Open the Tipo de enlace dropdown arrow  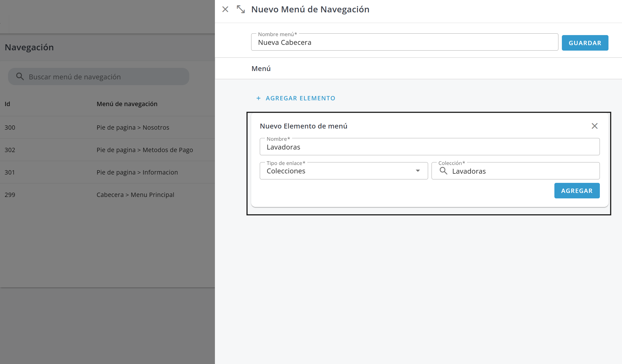pyautogui.click(x=418, y=171)
